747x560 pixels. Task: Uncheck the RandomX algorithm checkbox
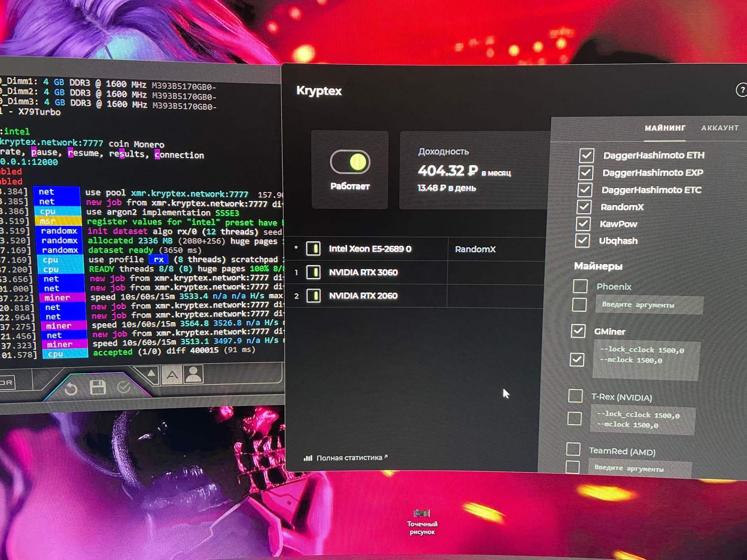coord(584,206)
